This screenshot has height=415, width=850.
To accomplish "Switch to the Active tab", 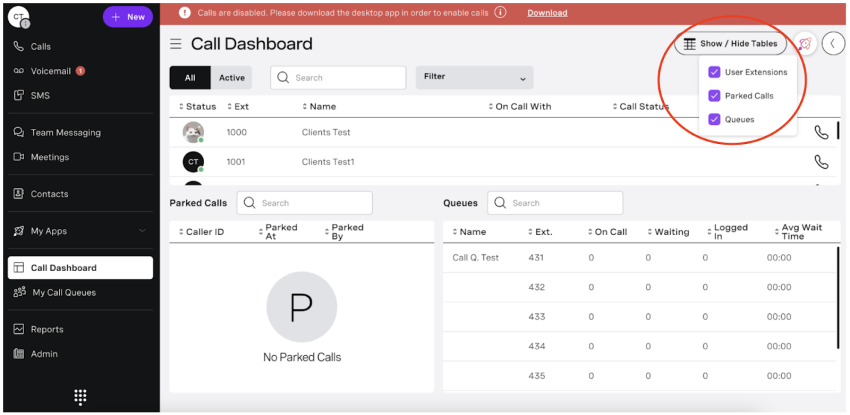I will pyautogui.click(x=231, y=78).
